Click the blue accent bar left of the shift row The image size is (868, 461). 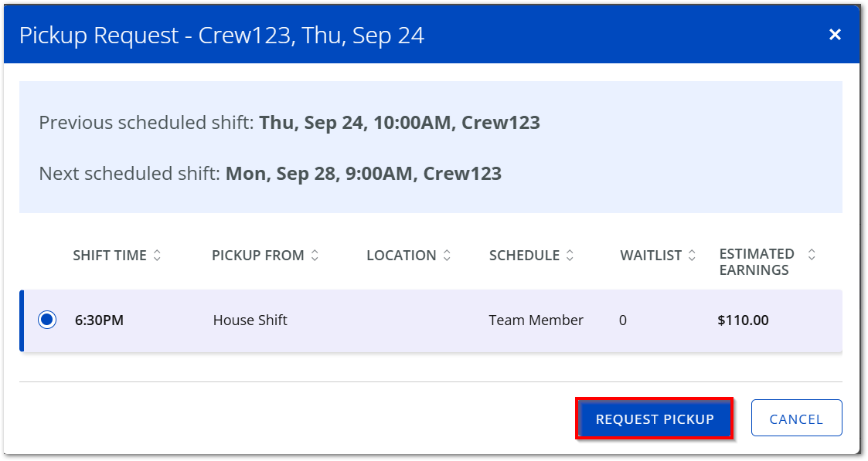22,320
